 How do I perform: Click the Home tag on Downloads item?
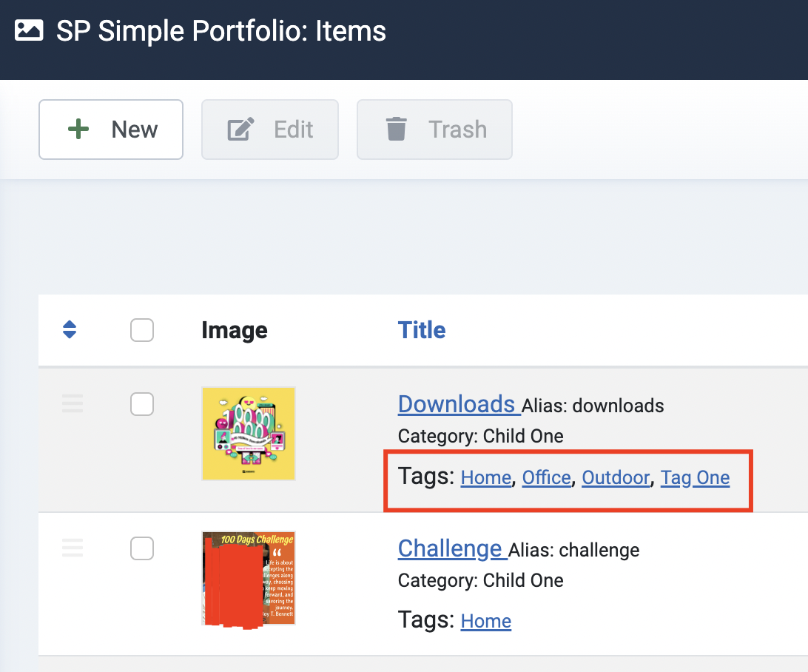[x=485, y=478]
